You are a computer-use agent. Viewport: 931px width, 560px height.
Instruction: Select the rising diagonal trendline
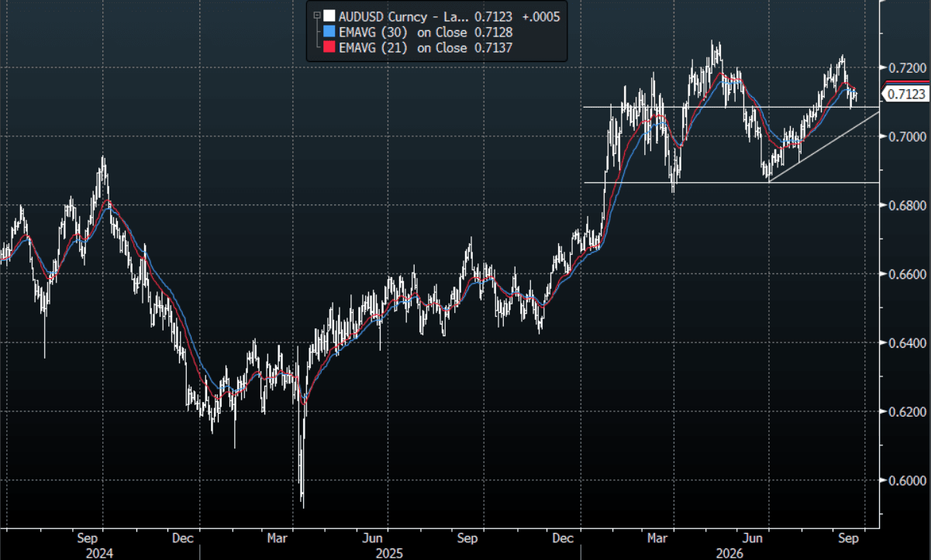coord(823,147)
